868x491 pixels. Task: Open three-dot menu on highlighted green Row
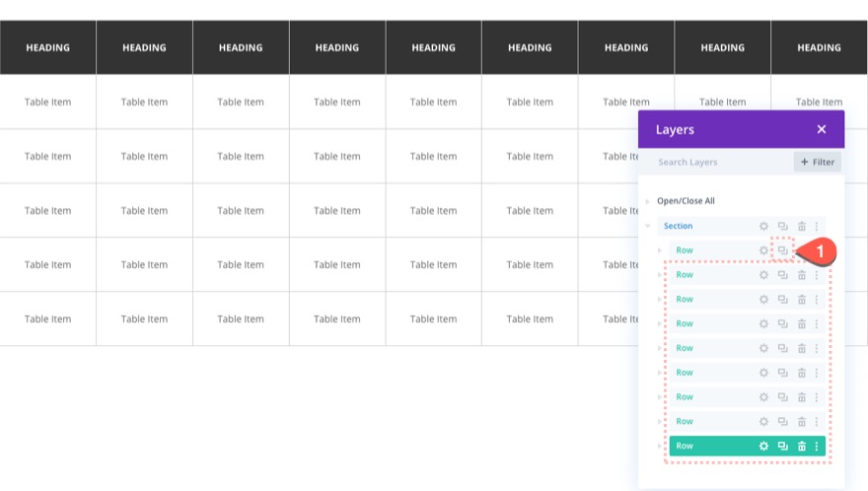[817, 447]
